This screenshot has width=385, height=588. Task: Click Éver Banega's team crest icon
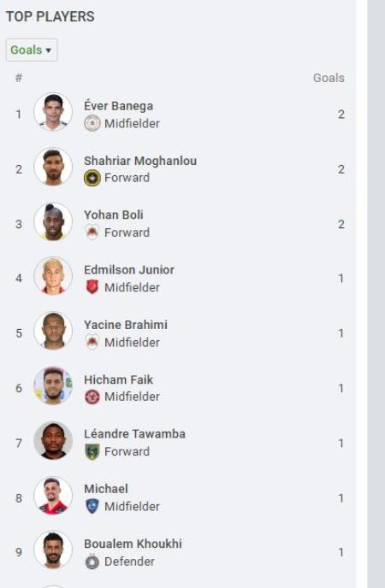point(92,123)
